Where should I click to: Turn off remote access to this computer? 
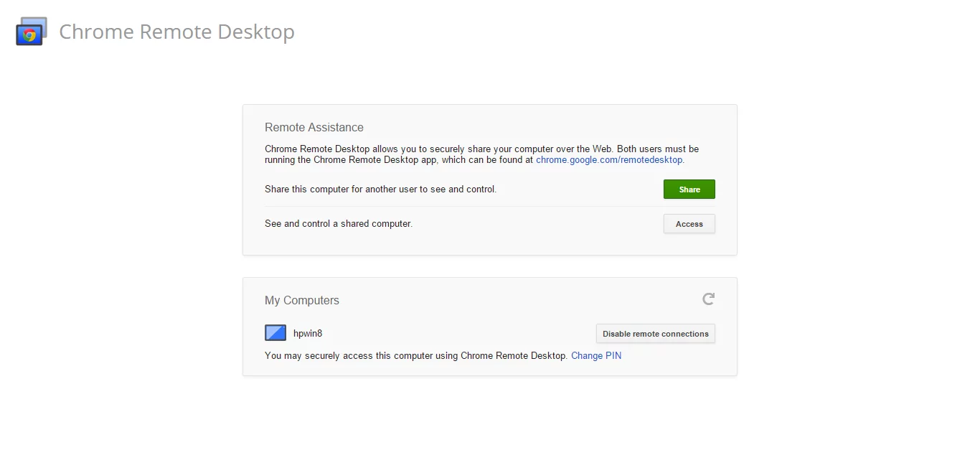coord(655,333)
